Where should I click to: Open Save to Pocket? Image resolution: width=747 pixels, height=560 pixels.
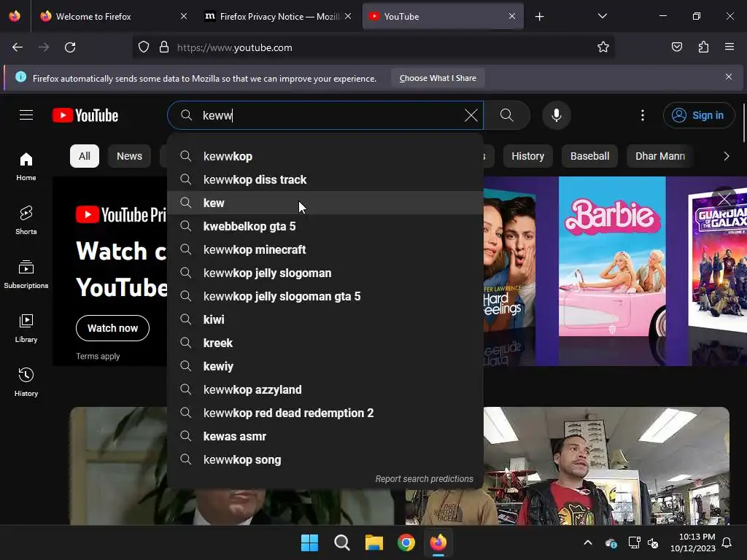676,47
